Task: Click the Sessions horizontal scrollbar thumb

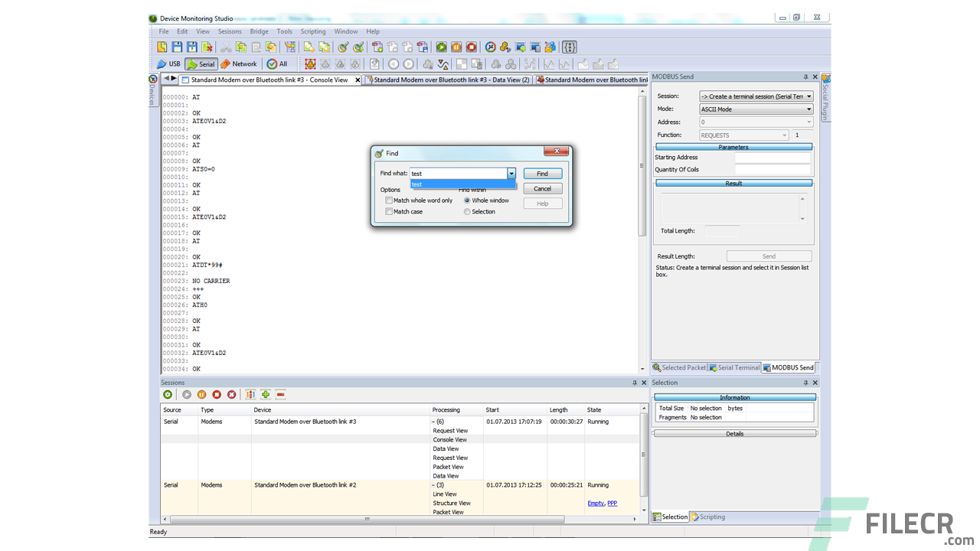Action: (367, 519)
